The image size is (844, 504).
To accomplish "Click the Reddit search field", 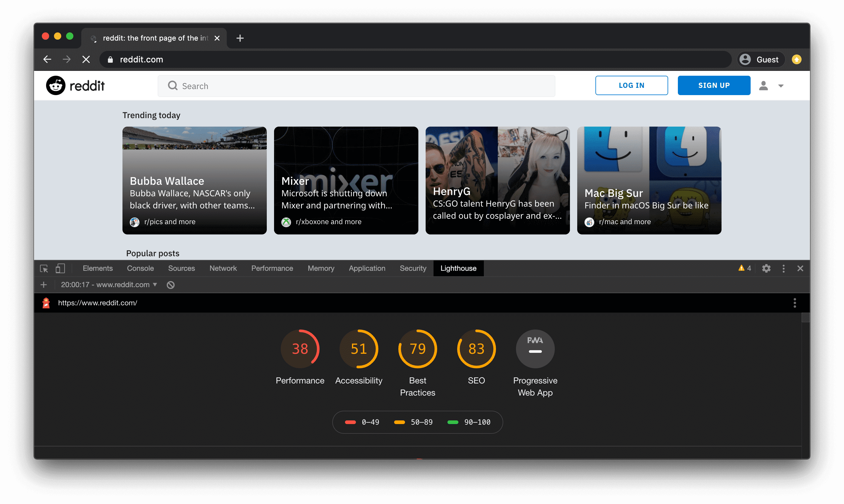I will tap(356, 86).
